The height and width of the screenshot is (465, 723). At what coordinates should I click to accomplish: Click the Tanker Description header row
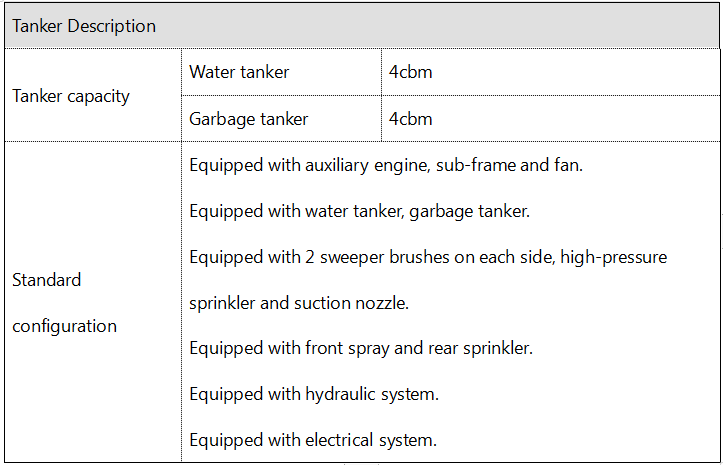click(362, 25)
